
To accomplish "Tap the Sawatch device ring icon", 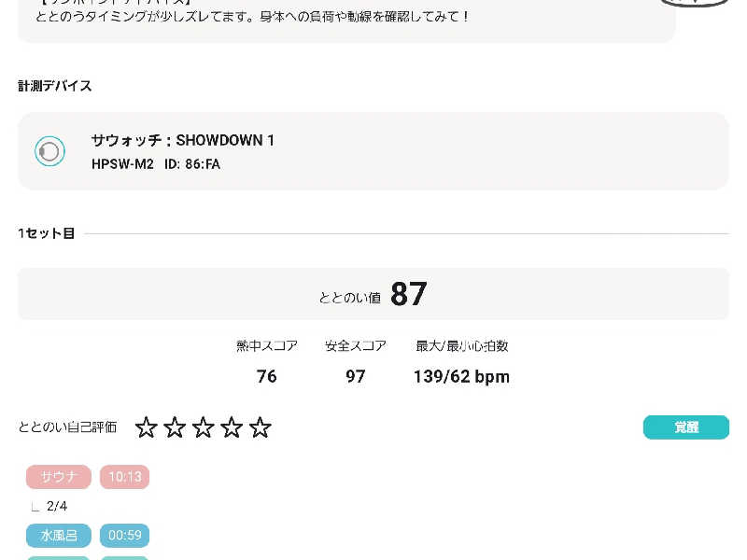I will point(49,151).
